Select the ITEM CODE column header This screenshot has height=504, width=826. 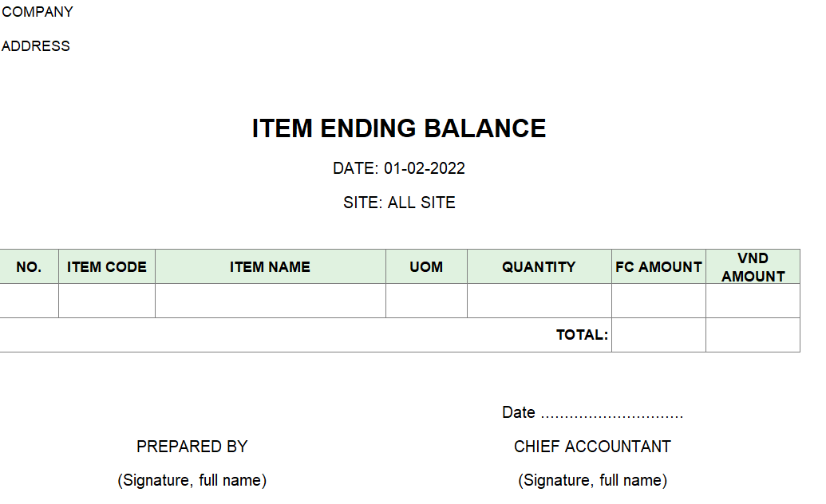[x=107, y=266]
